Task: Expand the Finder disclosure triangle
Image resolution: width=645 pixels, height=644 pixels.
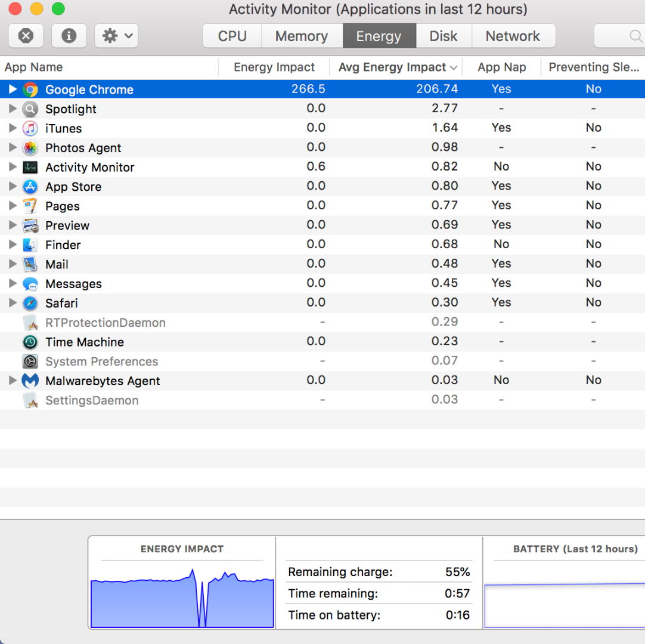Action: tap(13, 244)
